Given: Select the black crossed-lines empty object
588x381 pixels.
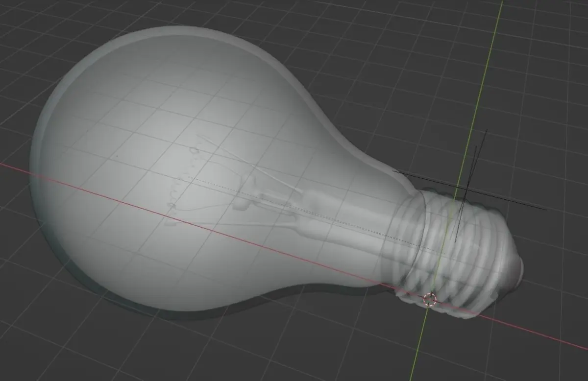Looking at the screenshot, I should (x=468, y=189).
